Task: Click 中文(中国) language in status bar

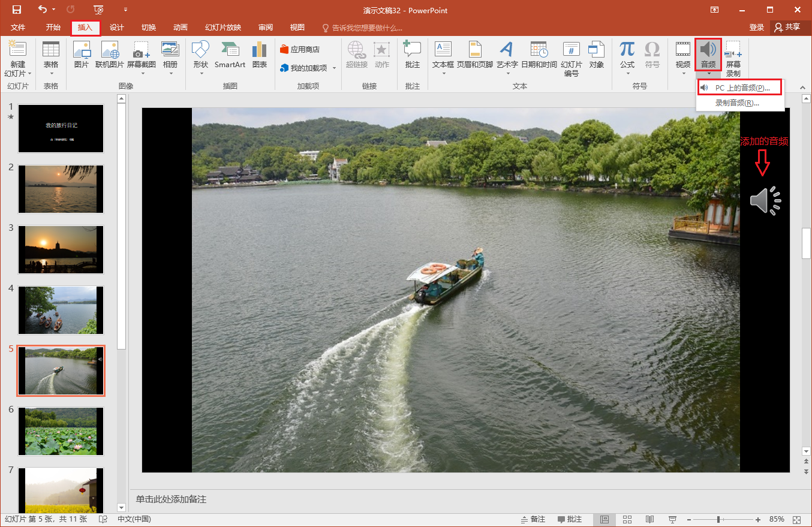Action: [x=134, y=519]
